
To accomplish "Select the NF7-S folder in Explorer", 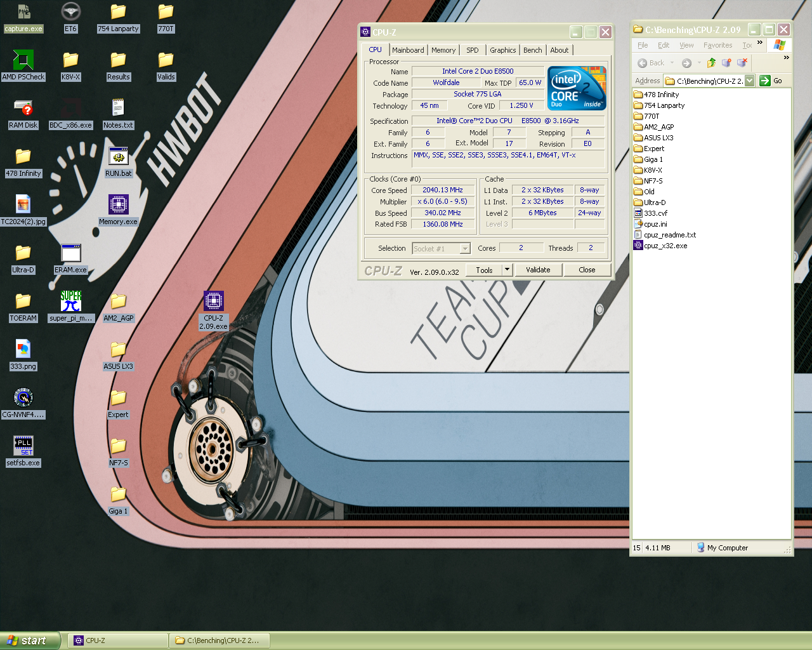I will pyautogui.click(x=648, y=181).
